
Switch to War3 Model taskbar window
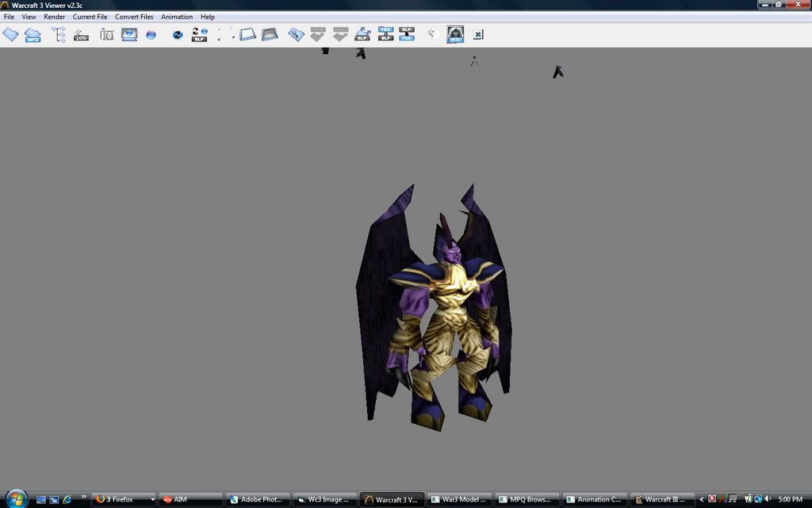click(x=459, y=500)
